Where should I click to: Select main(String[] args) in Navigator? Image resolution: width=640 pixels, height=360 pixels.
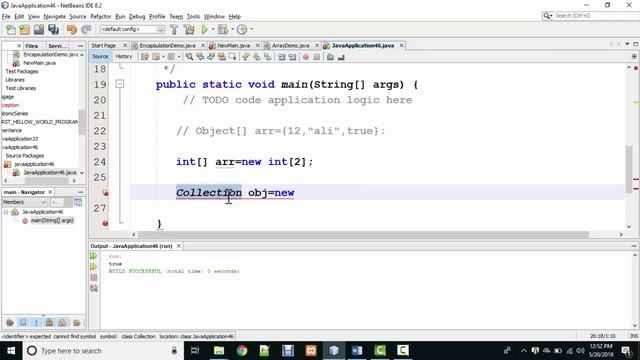tap(52, 220)
